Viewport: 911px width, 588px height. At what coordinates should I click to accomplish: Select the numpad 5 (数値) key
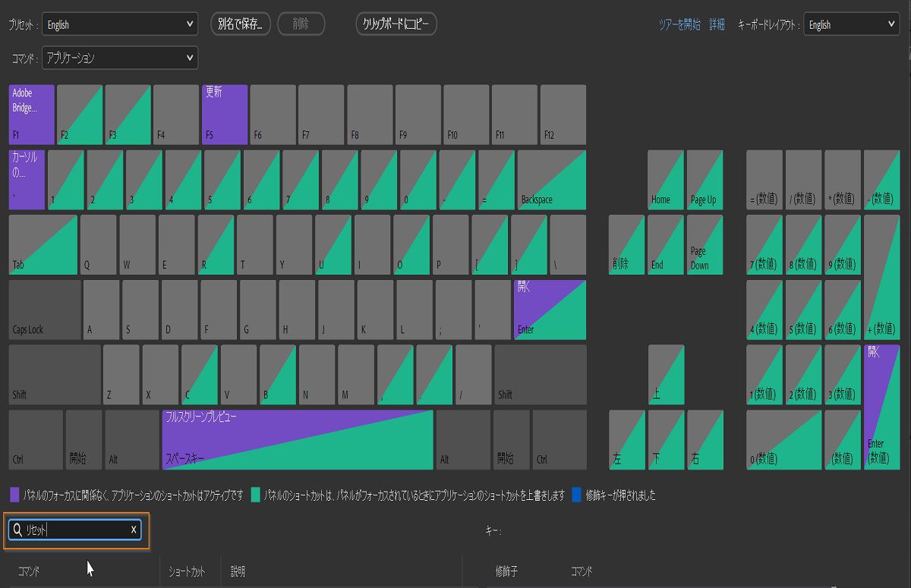(803, 310)
